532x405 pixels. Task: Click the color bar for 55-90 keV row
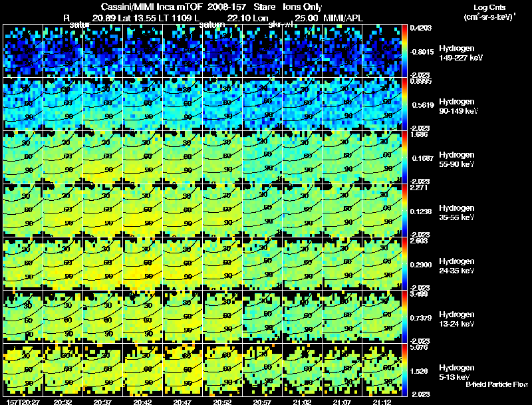click(404, 157)
